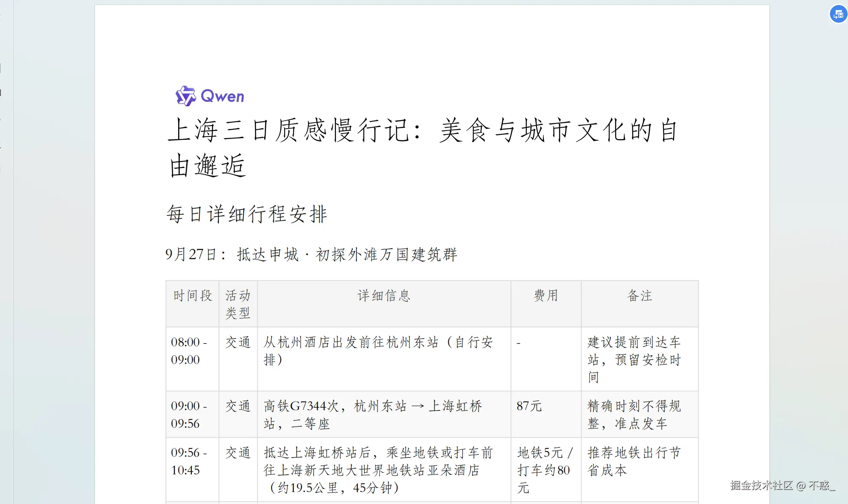Click the purple Qwen wordmark text
Screen dimensions: 848x504
click(222, 96)
